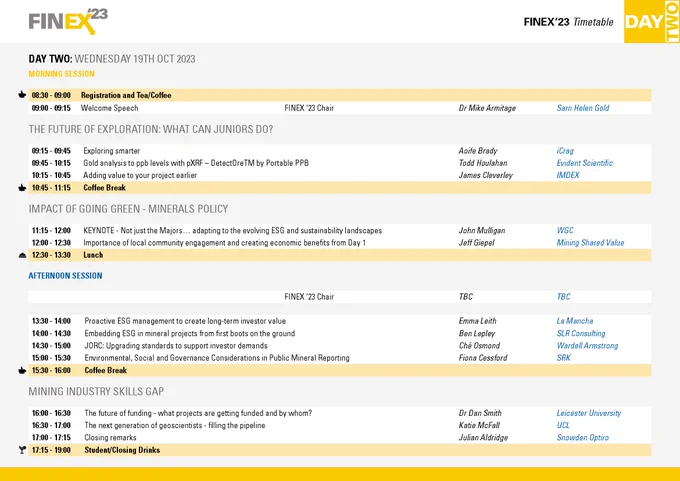Select Embedding ESG in mineral projects session
The width and height of the screenshot is (680, 481).
pyautogui.click(x=190, y=334)
